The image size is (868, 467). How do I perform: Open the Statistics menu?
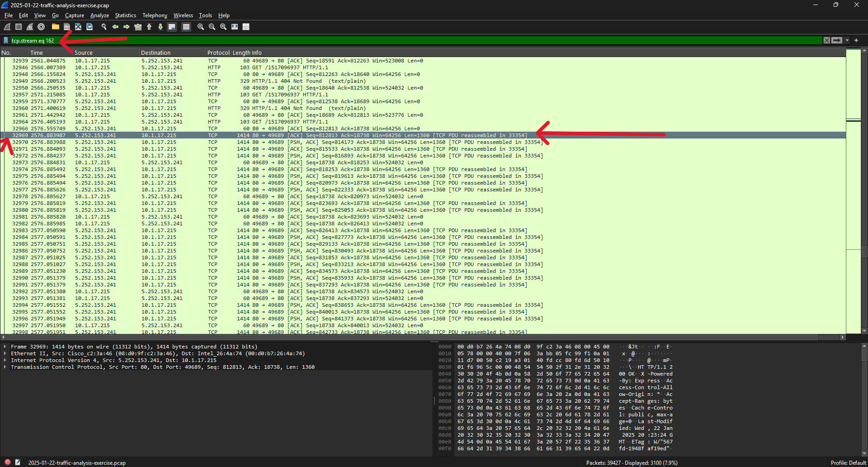[x=125, y=15]
